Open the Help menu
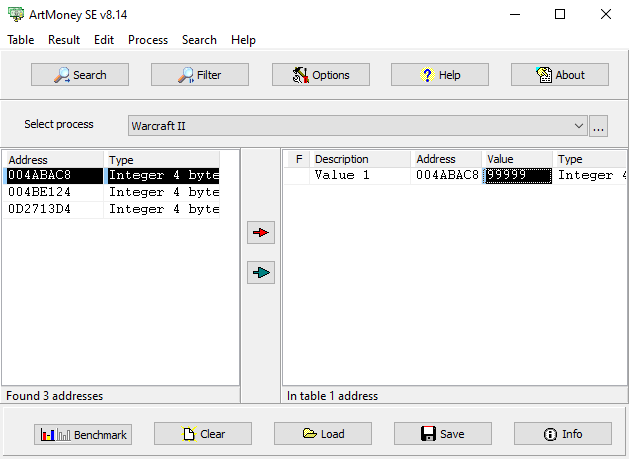629x459 pixels. pos(243,40)
